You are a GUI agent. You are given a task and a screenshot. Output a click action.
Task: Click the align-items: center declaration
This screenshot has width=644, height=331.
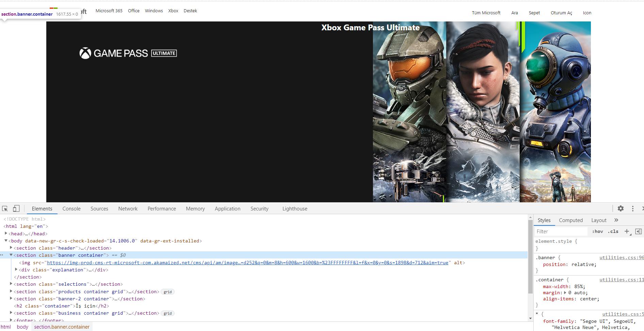(571, 299)
